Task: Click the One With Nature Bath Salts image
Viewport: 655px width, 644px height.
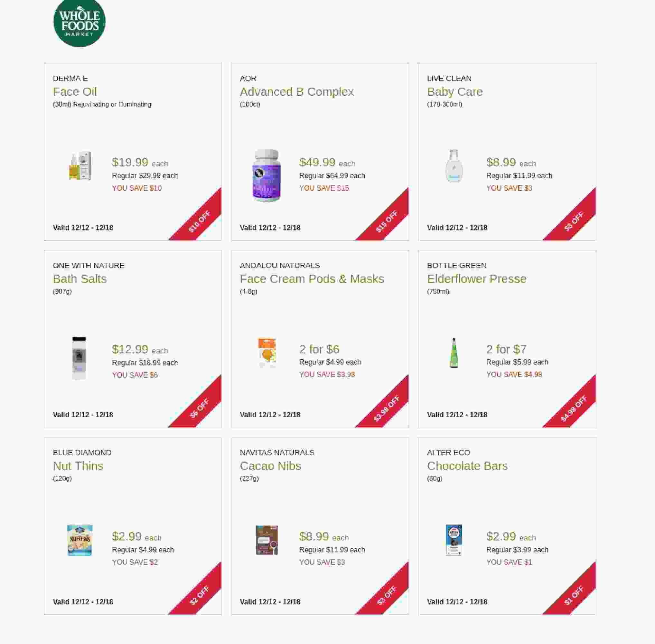Action: (x=80, y=358)
